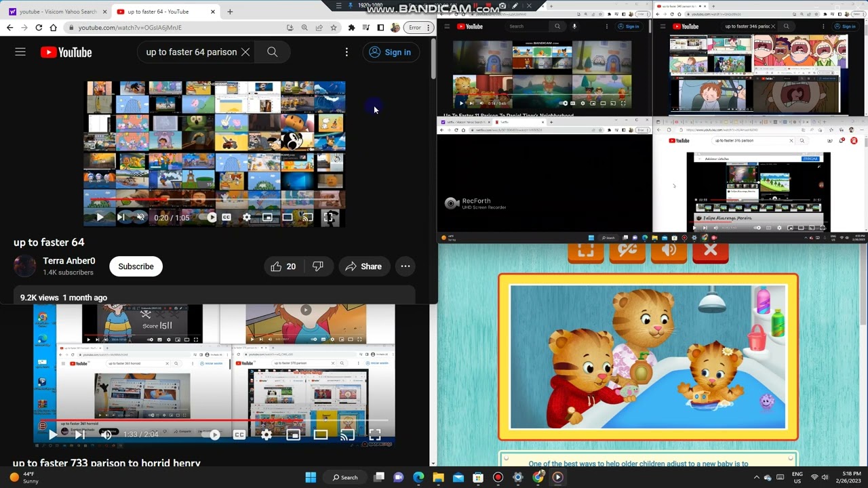This screenshot has height=488, width=868.
Task: Bookmark this page with the star icon
Action: point(334,28)
